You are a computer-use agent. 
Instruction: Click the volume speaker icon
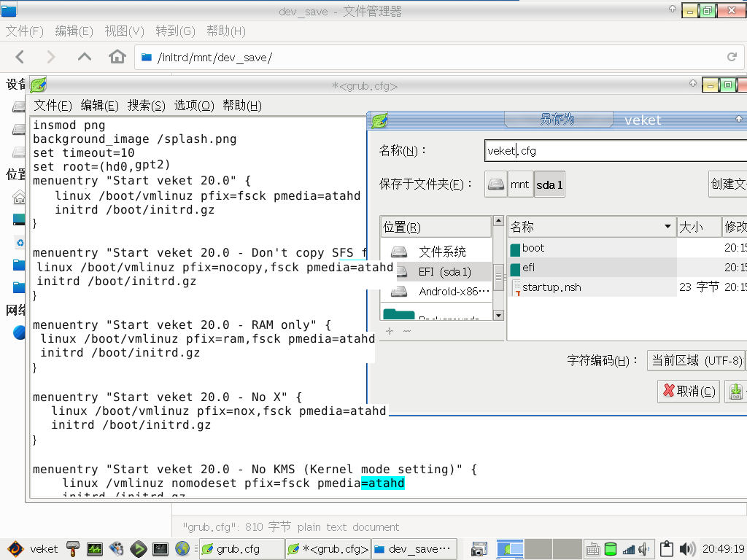(x=687, y=549)
